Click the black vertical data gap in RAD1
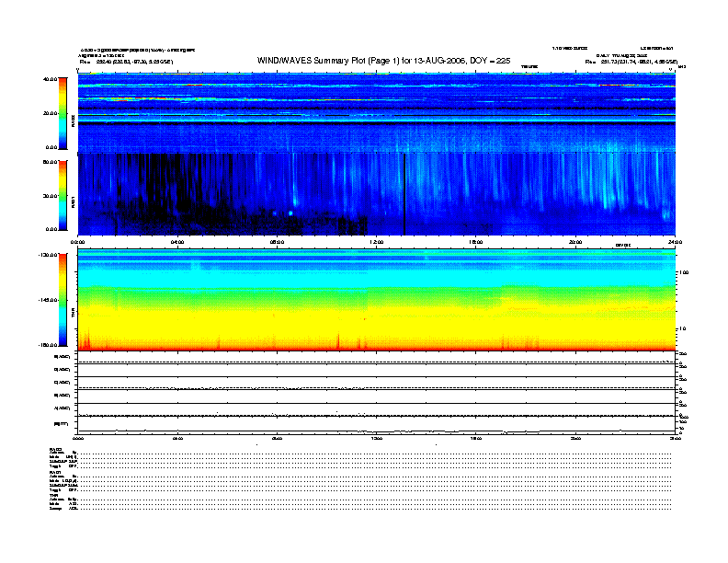 404,194
